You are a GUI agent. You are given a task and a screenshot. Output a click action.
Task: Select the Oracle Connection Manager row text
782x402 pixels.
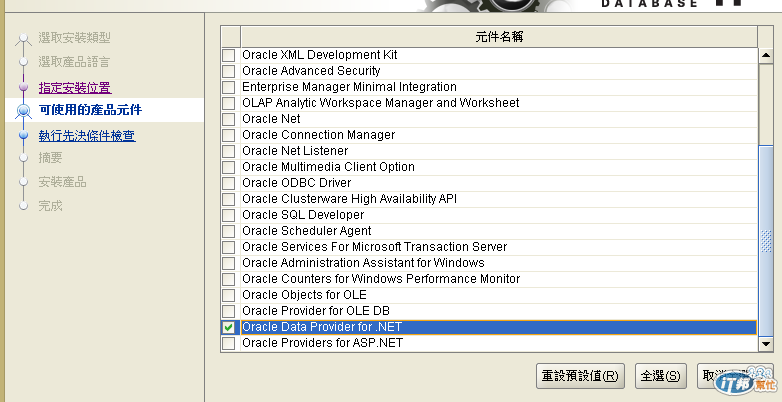[319, 135]
